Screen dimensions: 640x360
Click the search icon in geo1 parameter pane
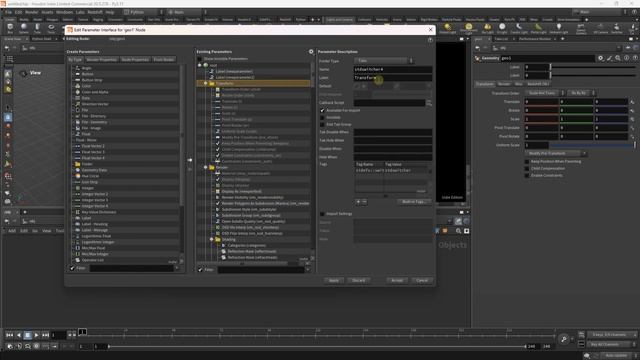tap(618, 58)
